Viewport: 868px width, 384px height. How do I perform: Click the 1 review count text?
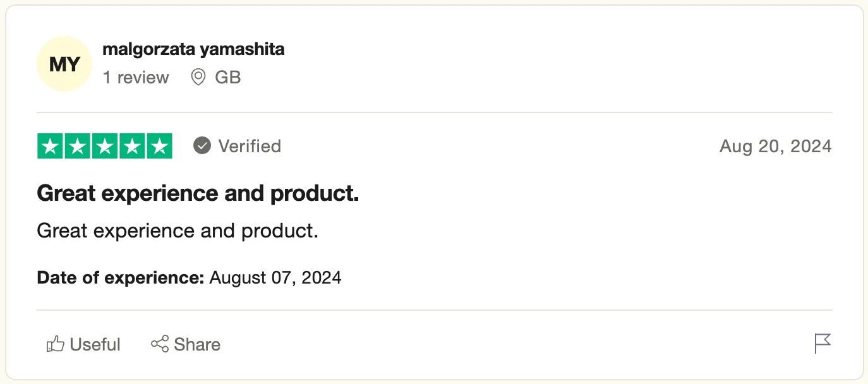(x=136, y=78)
